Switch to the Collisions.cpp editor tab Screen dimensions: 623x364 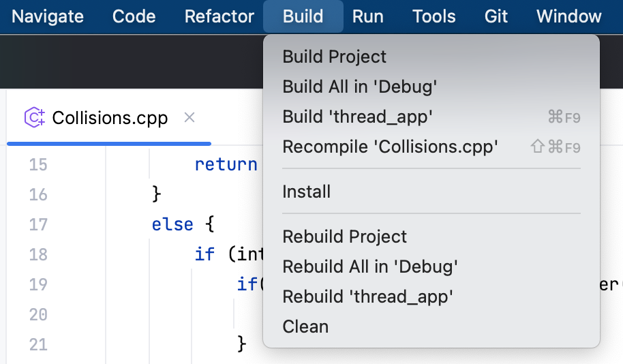(x=110, y=118)
